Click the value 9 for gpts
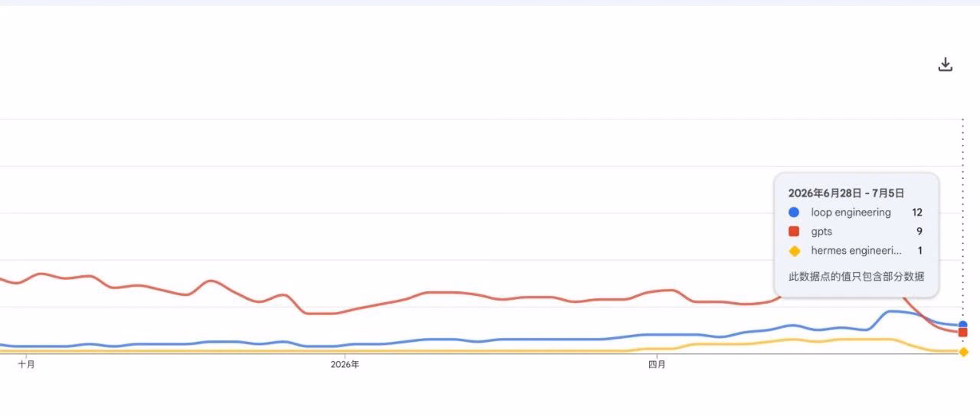980x416 pixels. [919, 232]
